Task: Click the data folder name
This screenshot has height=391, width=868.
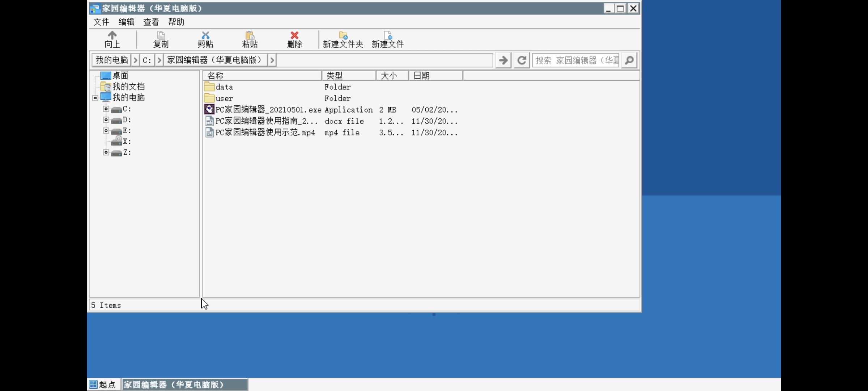Action: tap(224, 87)
